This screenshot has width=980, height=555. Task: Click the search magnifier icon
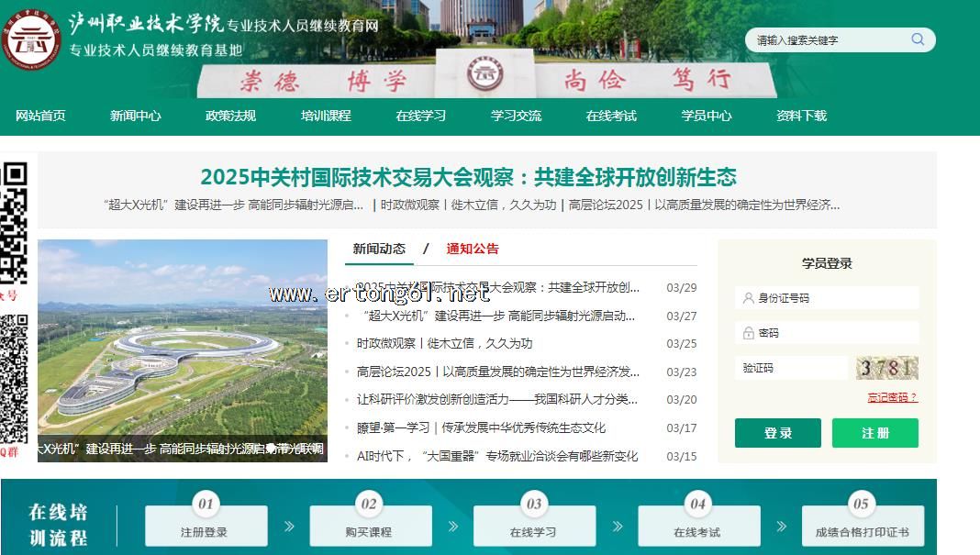pyautogui.click(x=918, y=39)
